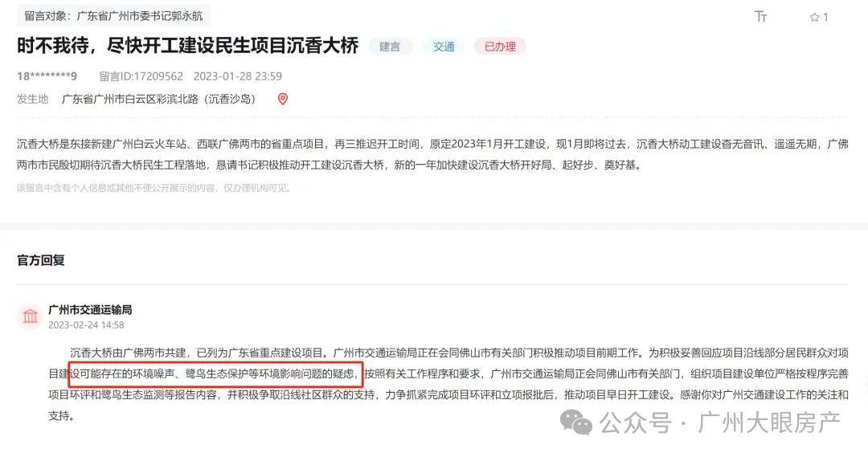The width and height of the screenshot is (868, 457).
Task: Click the location address 白云区彩滨北路
Action: pyautogui.click(x=159, y=99)
